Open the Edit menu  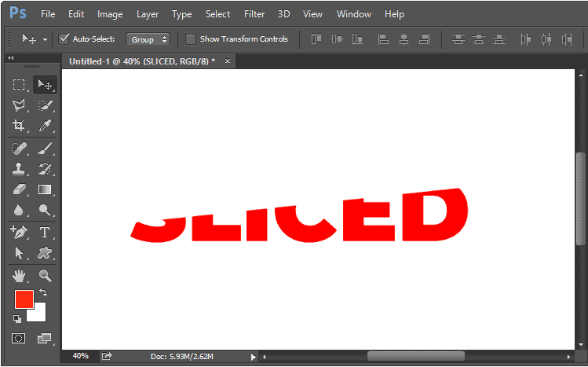point(76,14)
